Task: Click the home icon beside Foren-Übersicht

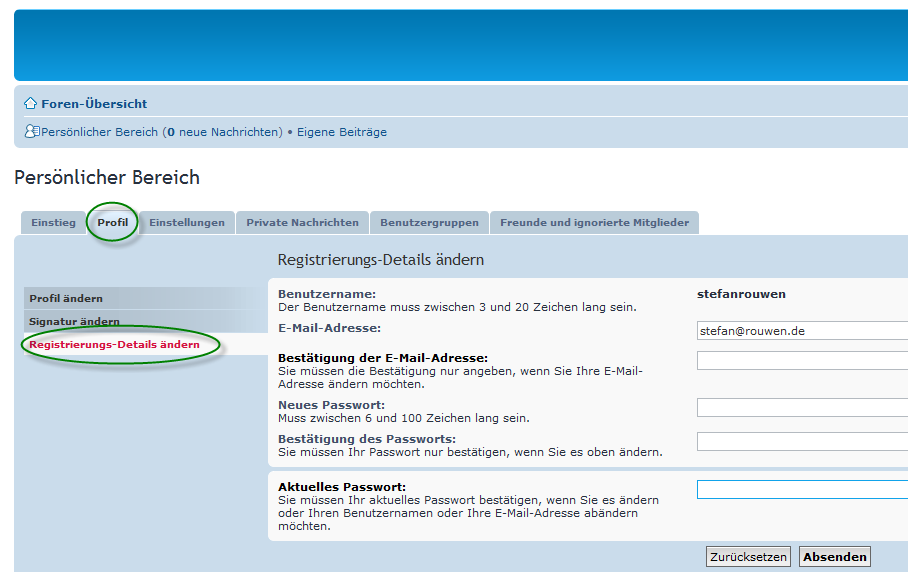Action: click(30, 104)
